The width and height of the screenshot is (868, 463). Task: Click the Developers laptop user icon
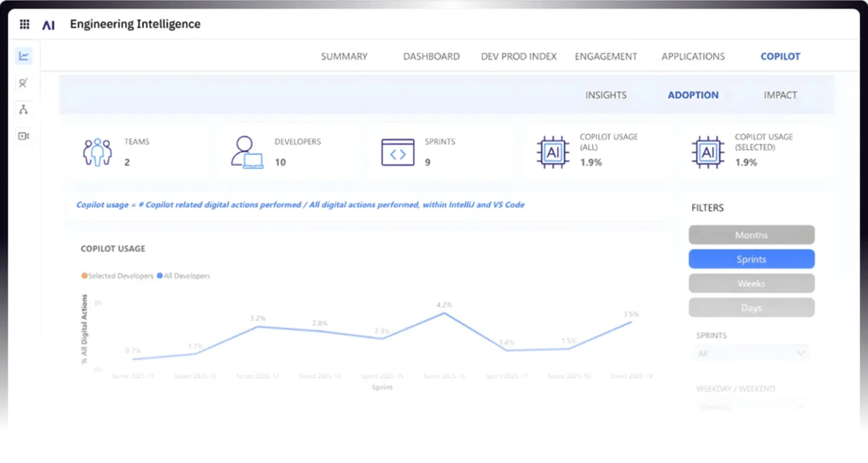coord(247,152)
